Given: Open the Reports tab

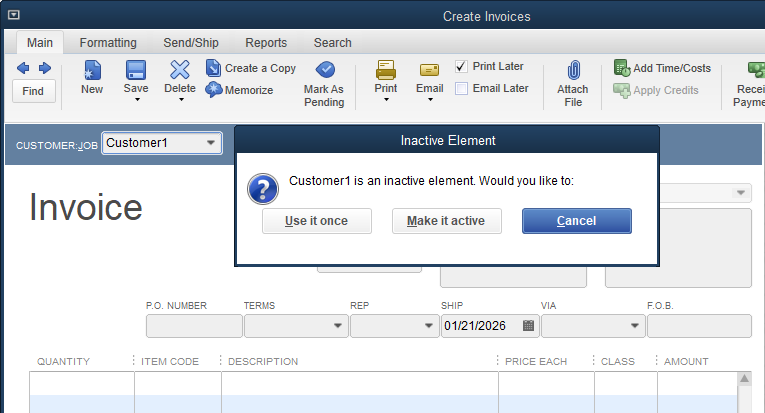Looking at the screenshot, I should click(266, 43).
